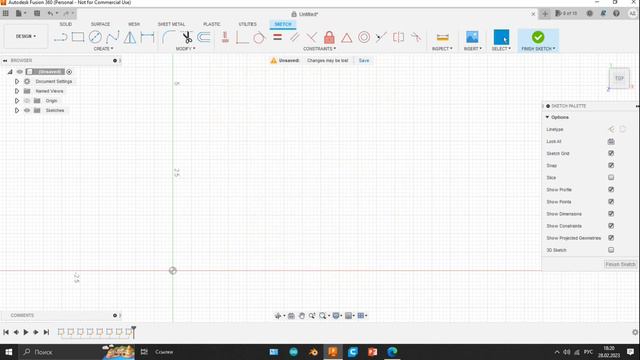The width and height of the screenshot is (640, 360).
Task: Collapse the Options section in Sketch Palette
Action: click(547, 117)
